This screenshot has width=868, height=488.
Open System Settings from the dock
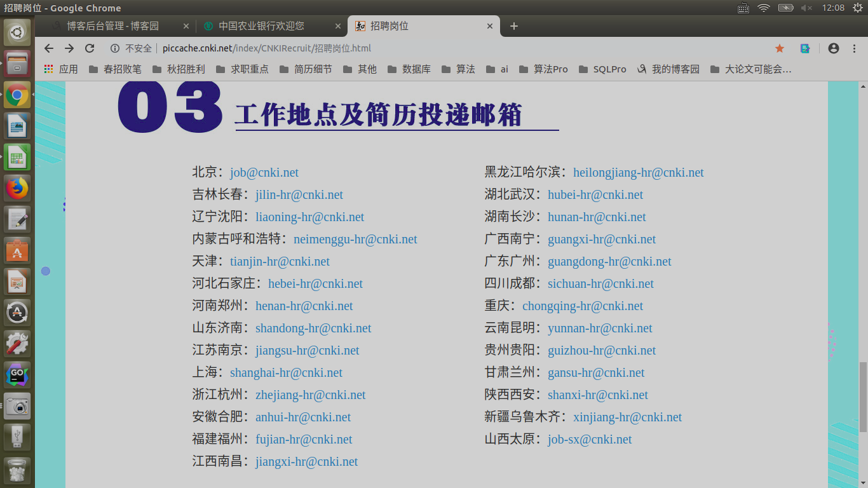(17, 344)
